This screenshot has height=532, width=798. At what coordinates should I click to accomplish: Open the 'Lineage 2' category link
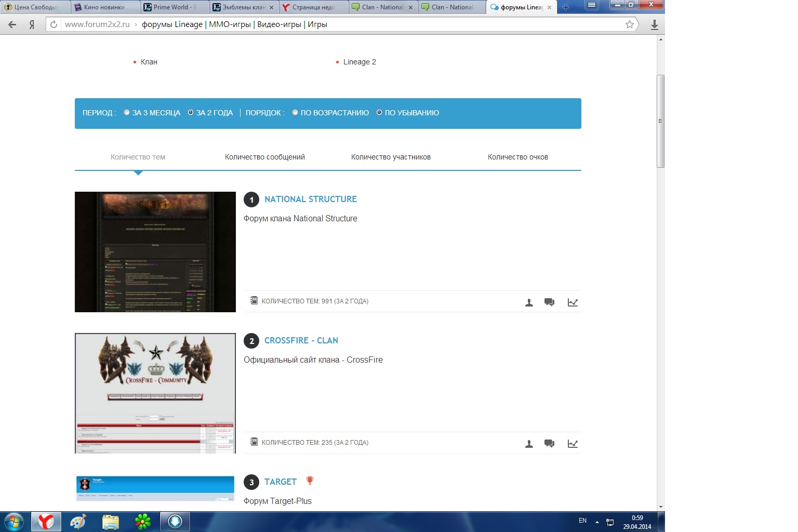click(x=360, y=62)
